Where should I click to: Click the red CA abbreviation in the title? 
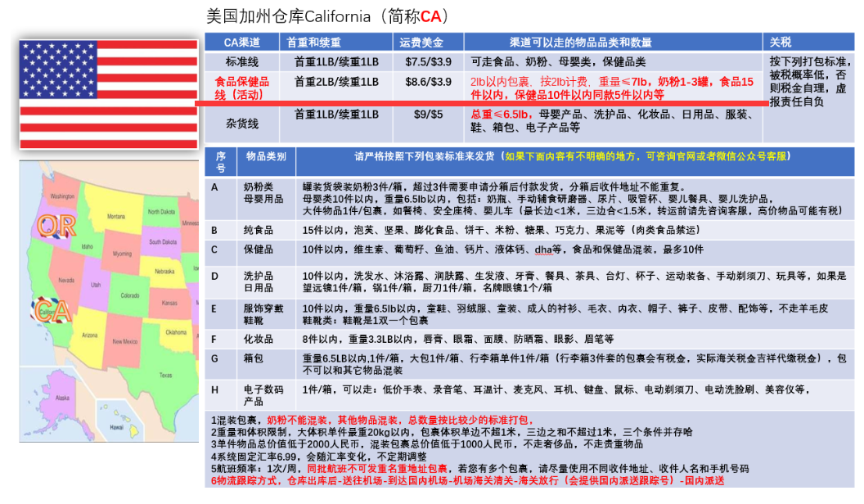pyautogui.click(x=431, y=16)
